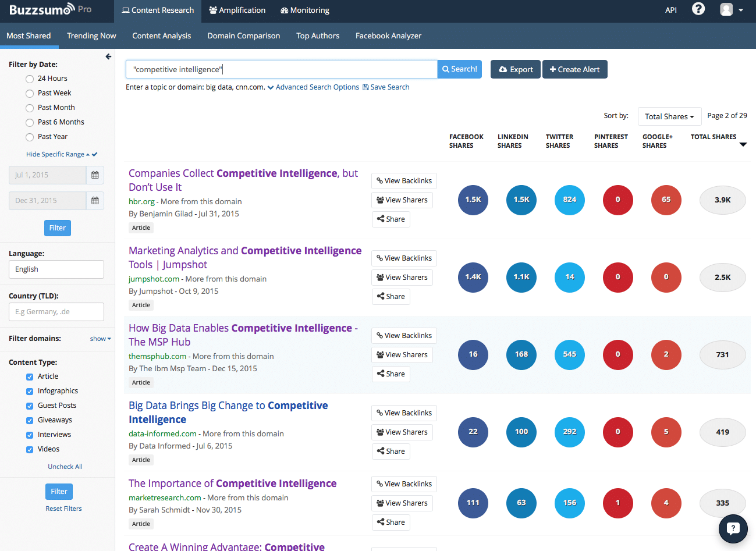756x551 pixels.
Task: Click Twitter shares circle showing 545
Action: pyautogui.click(x=570, y=354)
